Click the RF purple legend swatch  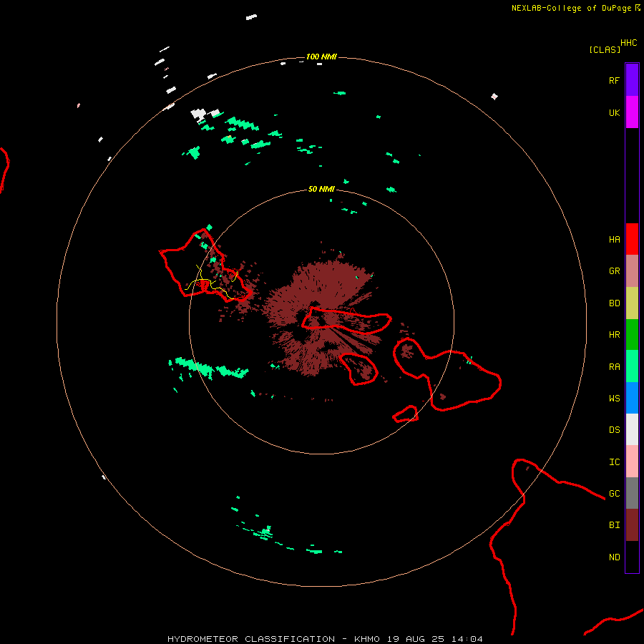pos(632,80)
